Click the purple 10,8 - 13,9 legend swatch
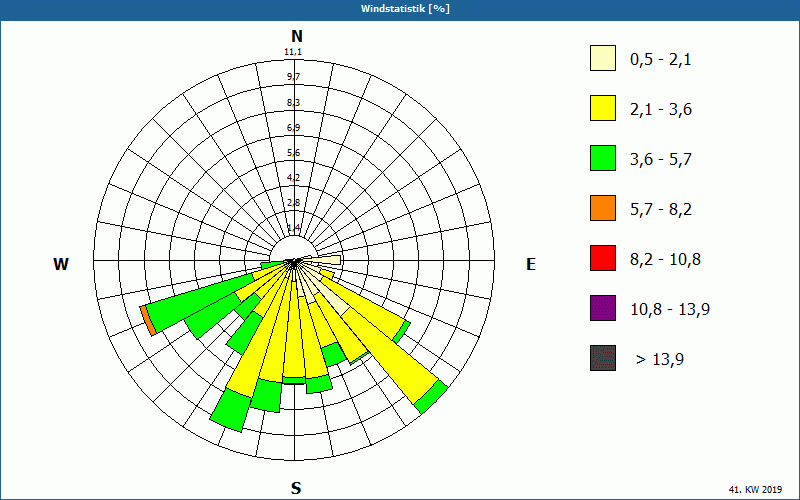 click(x=603, y=308)
